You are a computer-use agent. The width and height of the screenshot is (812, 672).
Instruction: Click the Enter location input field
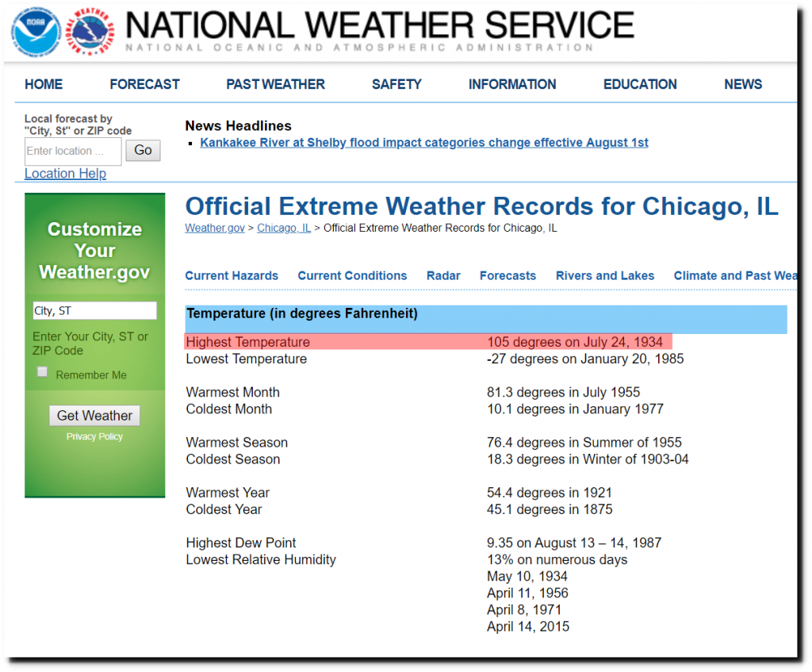click(x=73, y=151)
